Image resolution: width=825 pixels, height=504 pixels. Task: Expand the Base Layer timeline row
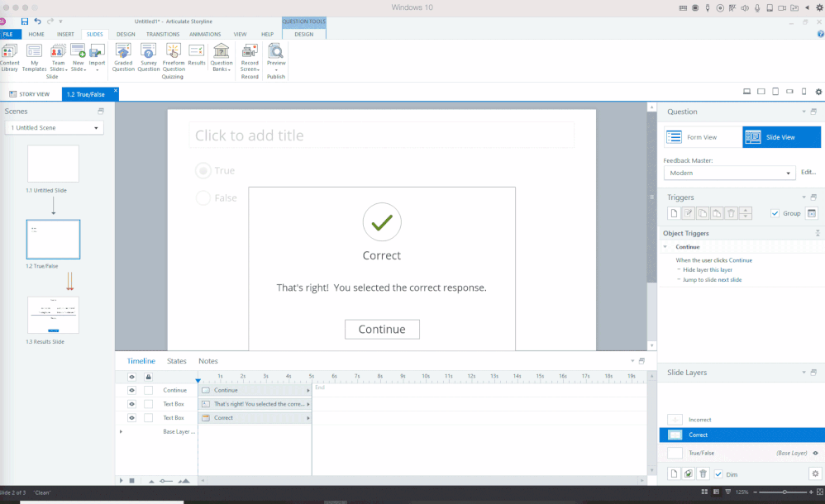122,431
